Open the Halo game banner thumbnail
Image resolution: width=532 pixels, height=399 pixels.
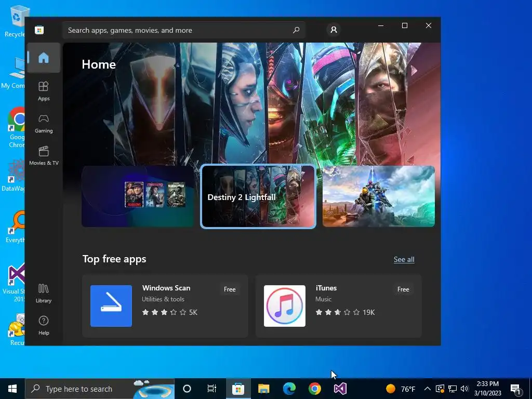(x=378, y=196)
